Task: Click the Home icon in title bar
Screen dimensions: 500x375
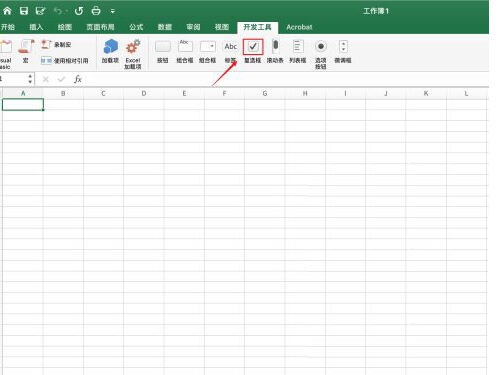Action: (x=7, y=11)
